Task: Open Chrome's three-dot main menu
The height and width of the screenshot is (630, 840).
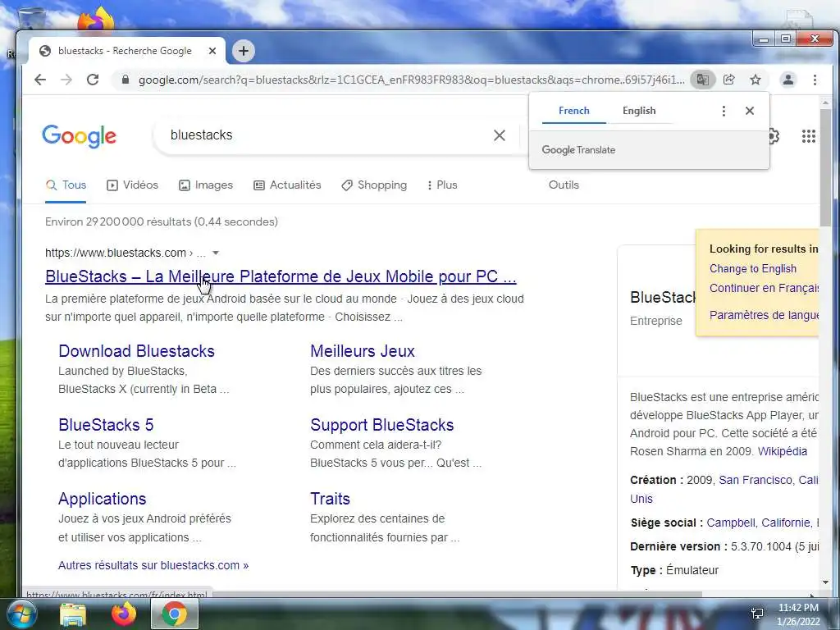Action: coord(815,80)
